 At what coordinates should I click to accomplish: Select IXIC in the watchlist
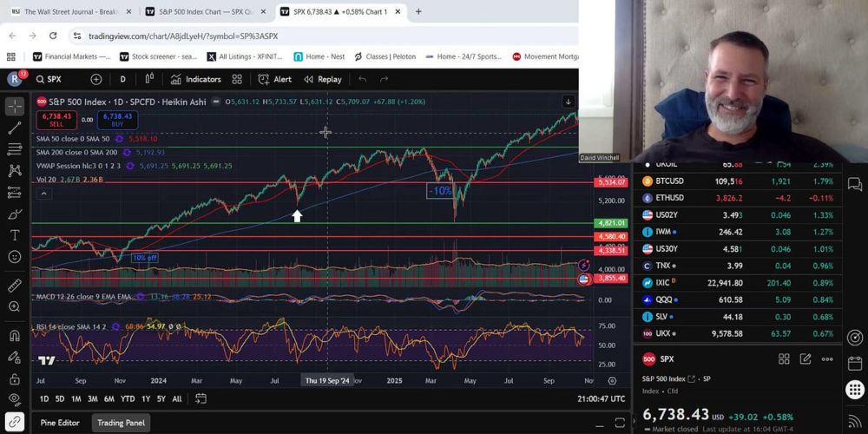pyautogui.click(x=739, y=283)
